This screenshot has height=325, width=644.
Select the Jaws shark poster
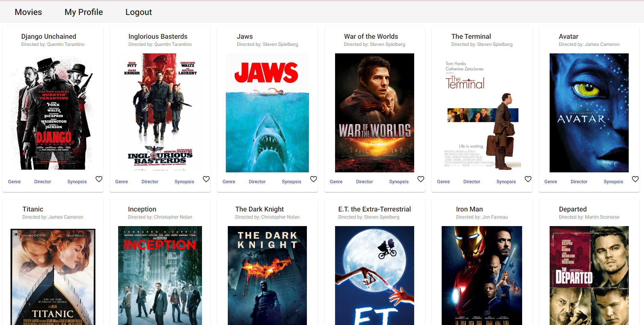coord(267,113)
